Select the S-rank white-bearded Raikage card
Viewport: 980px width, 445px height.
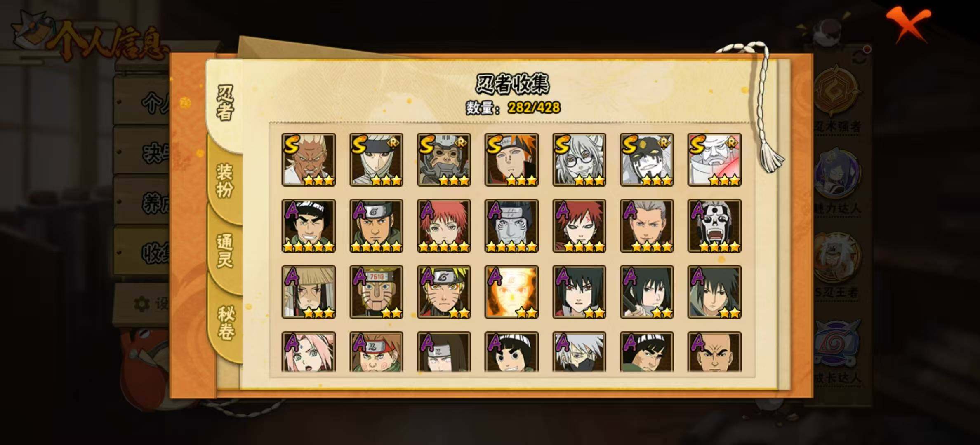(309, 160)
